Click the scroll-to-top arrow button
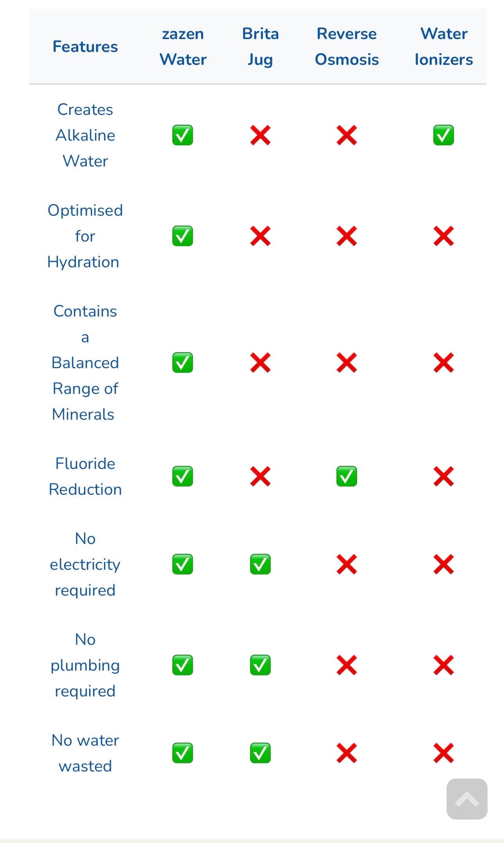This screenshot has height=843, width=504. [x=467, y=799]
